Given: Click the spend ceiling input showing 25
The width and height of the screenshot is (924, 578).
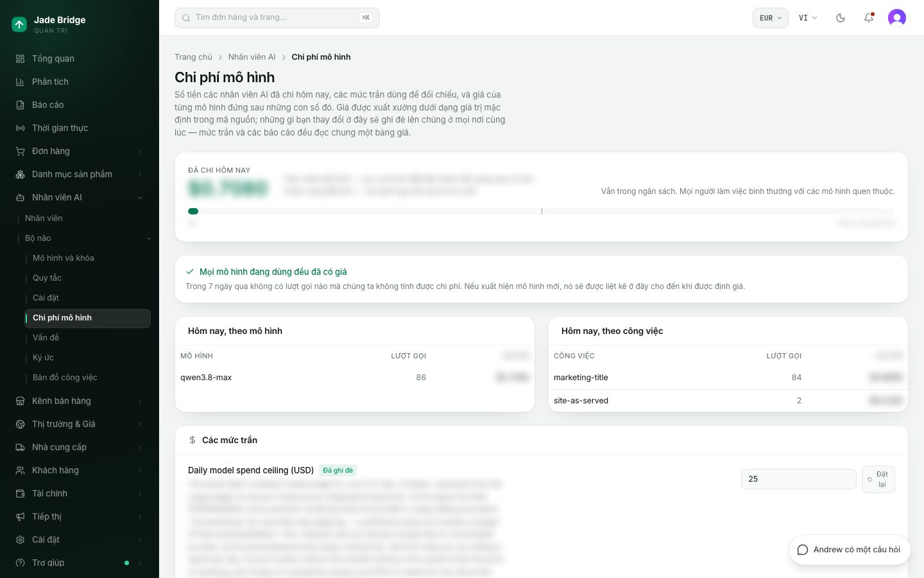Looking at the screenshot, I should point(798,479).
